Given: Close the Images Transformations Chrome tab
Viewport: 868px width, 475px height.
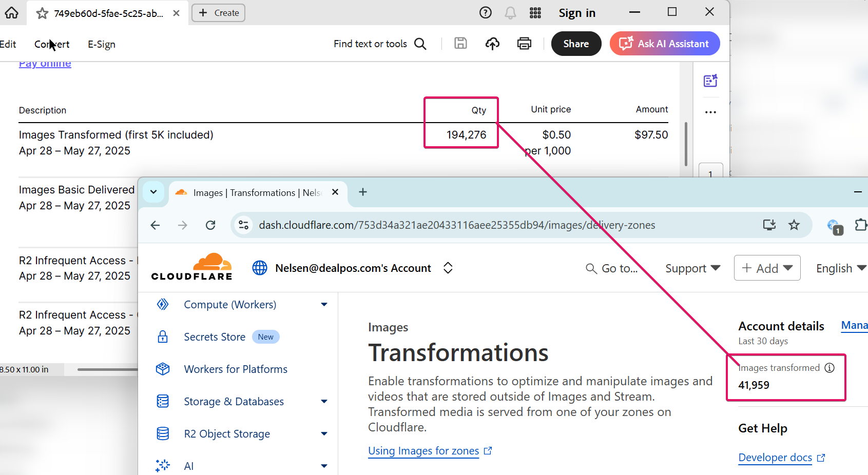Looking at the screenshot, I should pyautogui.click(x=335, y=192).
